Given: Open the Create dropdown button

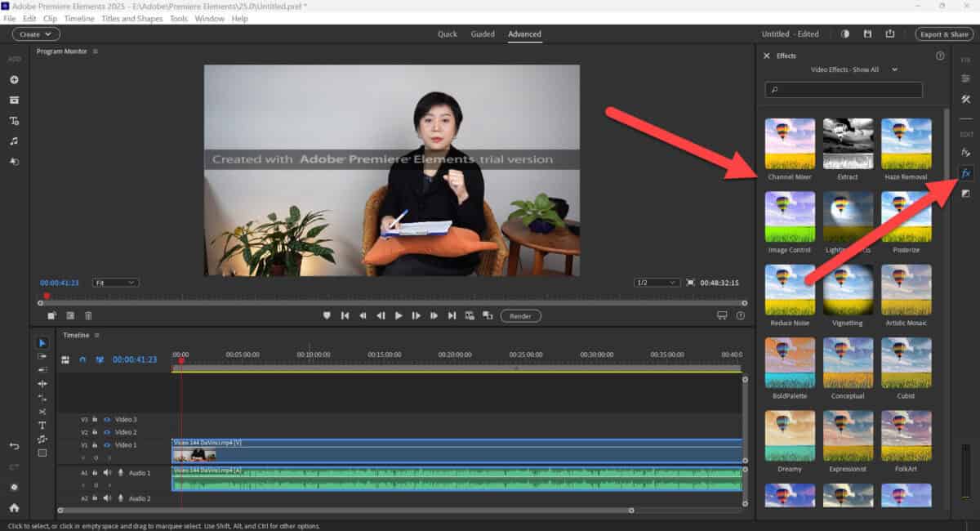Looking at the screenshot, I should [x=36, y=34].
